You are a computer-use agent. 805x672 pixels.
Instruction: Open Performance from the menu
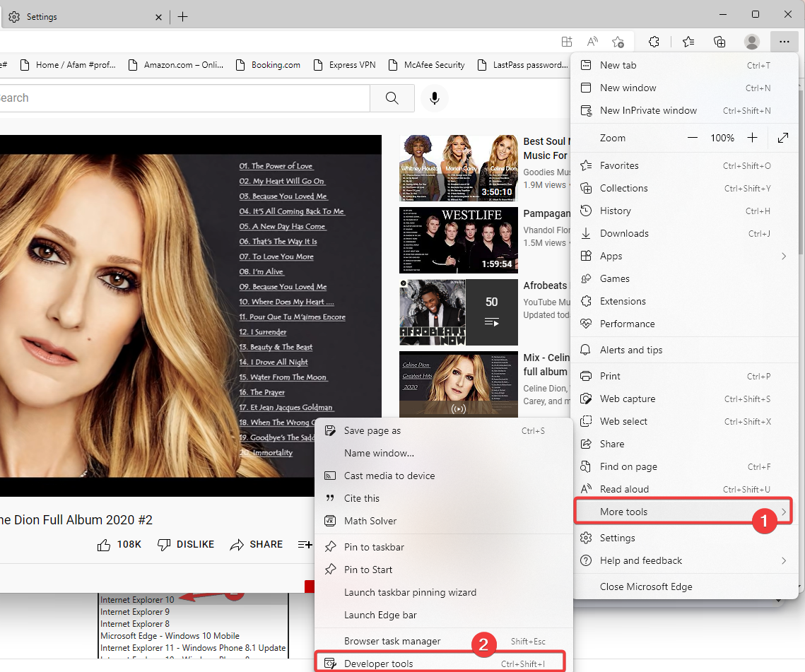684,324
